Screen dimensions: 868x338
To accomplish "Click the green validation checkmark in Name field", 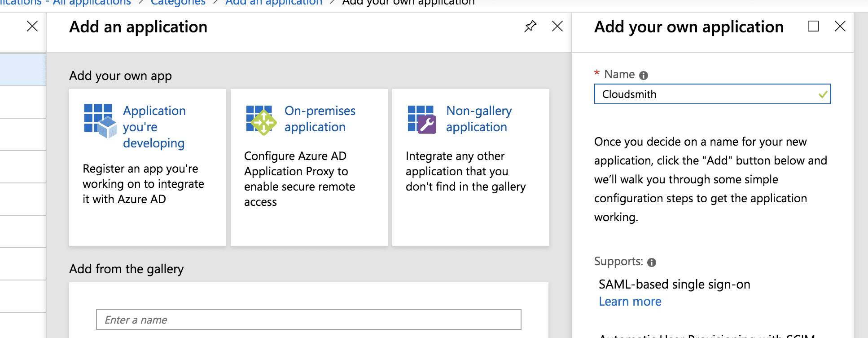I will [822, 94].
